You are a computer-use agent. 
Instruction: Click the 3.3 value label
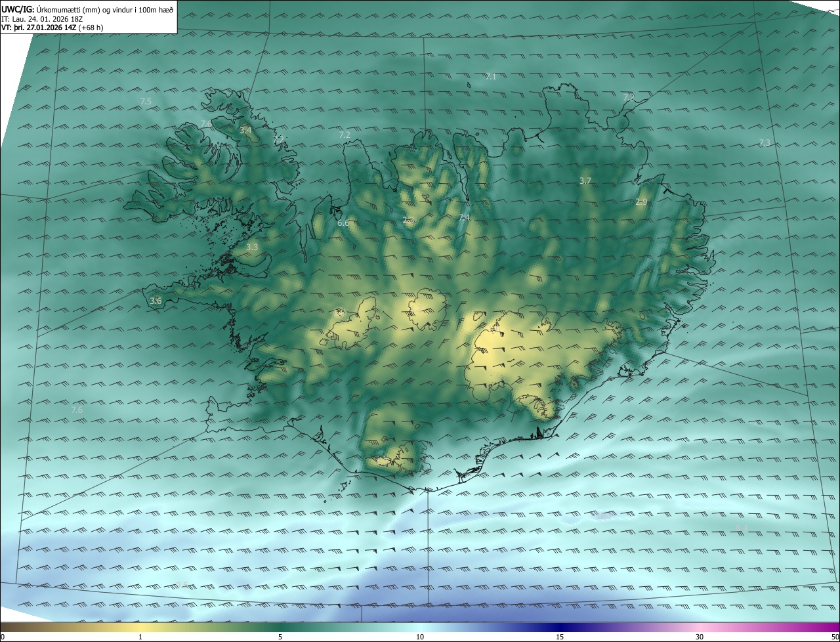[252, 247]
